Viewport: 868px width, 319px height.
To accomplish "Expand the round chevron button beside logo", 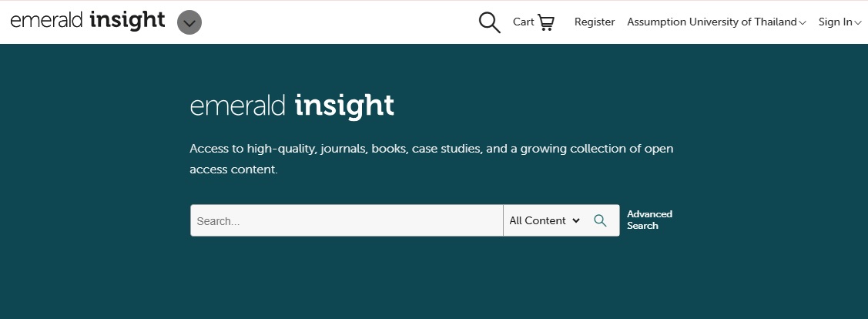I will coord(189,22).
